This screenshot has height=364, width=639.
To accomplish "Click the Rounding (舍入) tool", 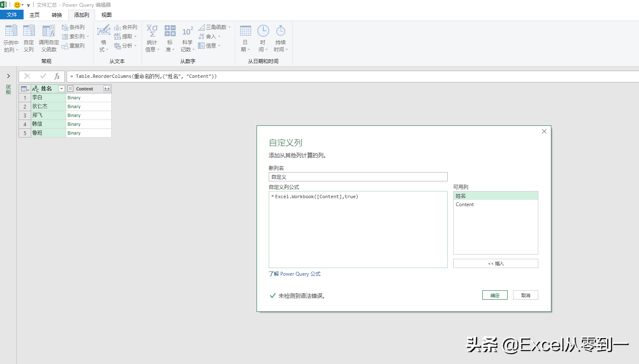I will click(x=209, y=37).
